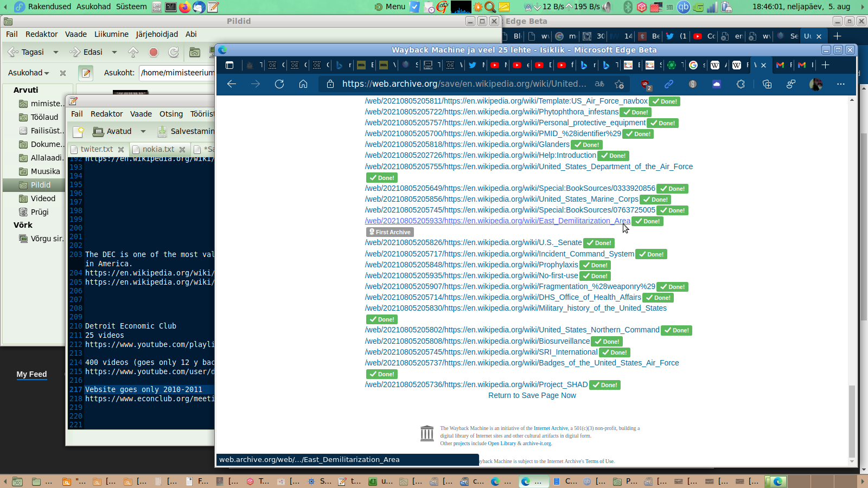Toggle the text location entry button
The height and width of the screenshot is (488, 868).
tap(86, 73)
